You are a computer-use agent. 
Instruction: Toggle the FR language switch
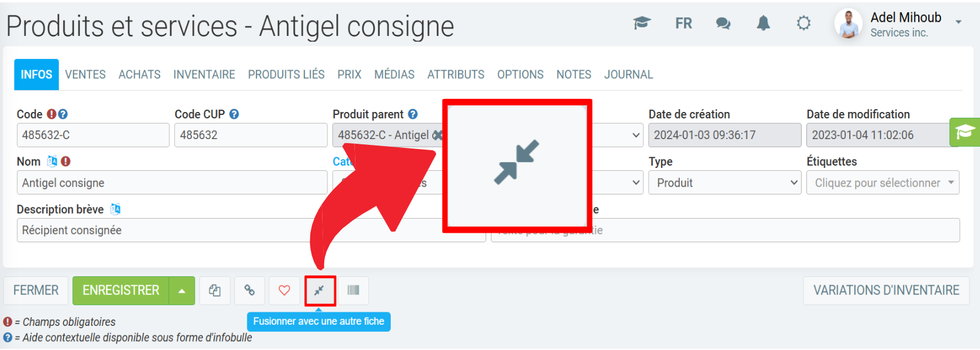pyautogui.click(x=683, y=24)
